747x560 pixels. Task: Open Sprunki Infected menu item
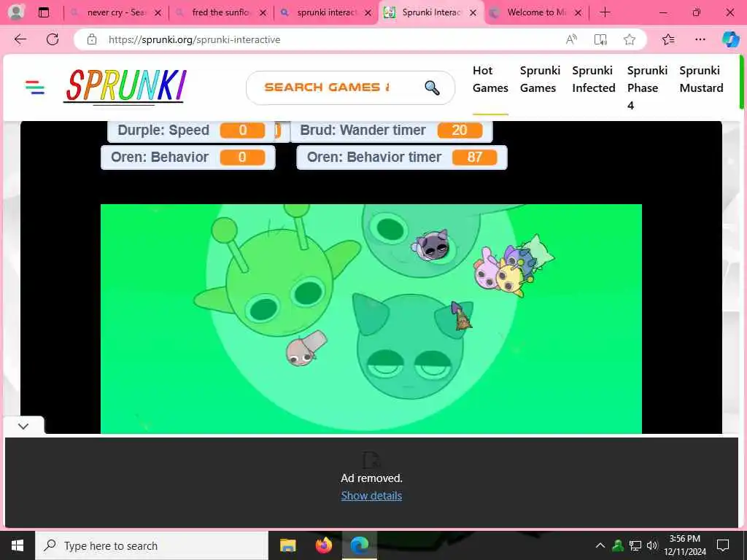(x=594, y=79)
